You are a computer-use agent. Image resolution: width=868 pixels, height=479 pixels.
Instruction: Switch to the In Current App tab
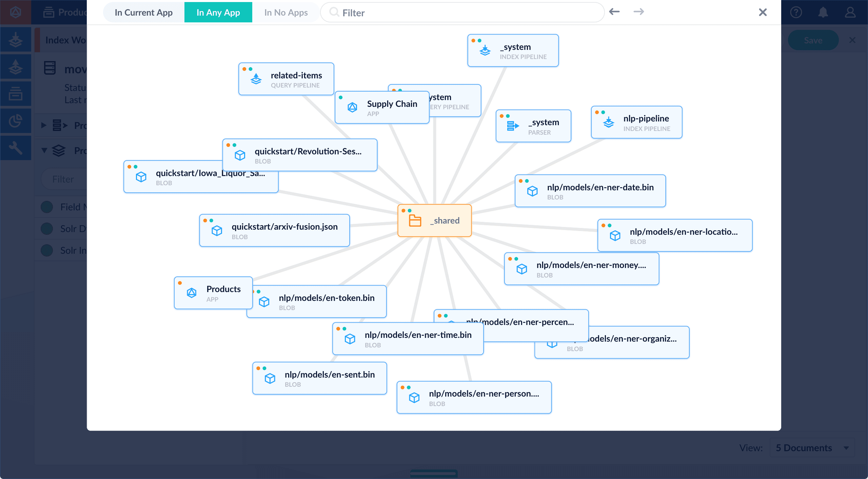[144, 13]
